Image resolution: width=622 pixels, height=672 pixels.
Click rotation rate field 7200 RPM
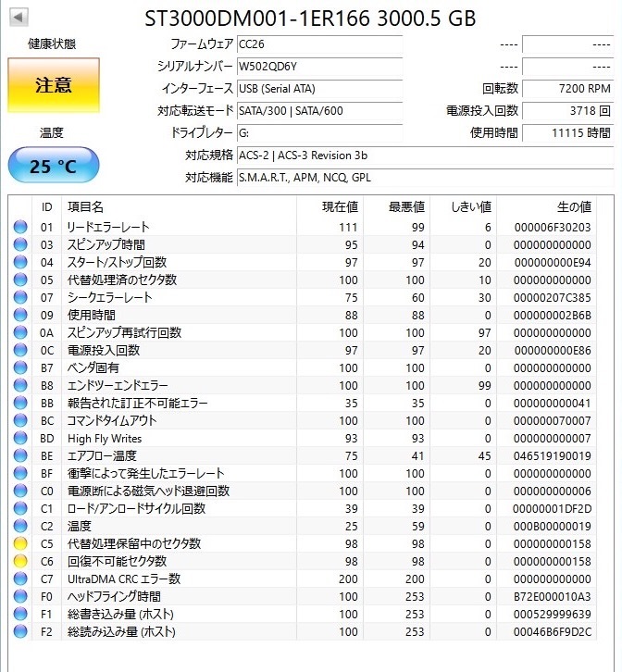coord(568,89)
